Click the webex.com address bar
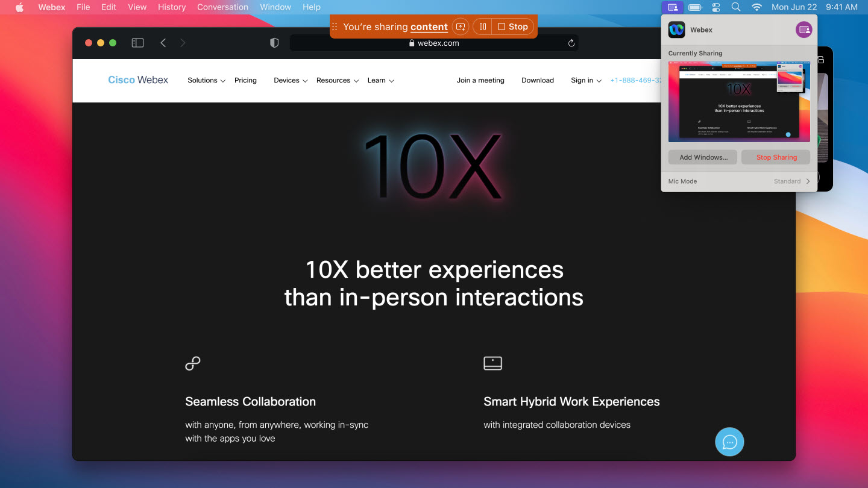868x488 pixels. coord(434,43)
